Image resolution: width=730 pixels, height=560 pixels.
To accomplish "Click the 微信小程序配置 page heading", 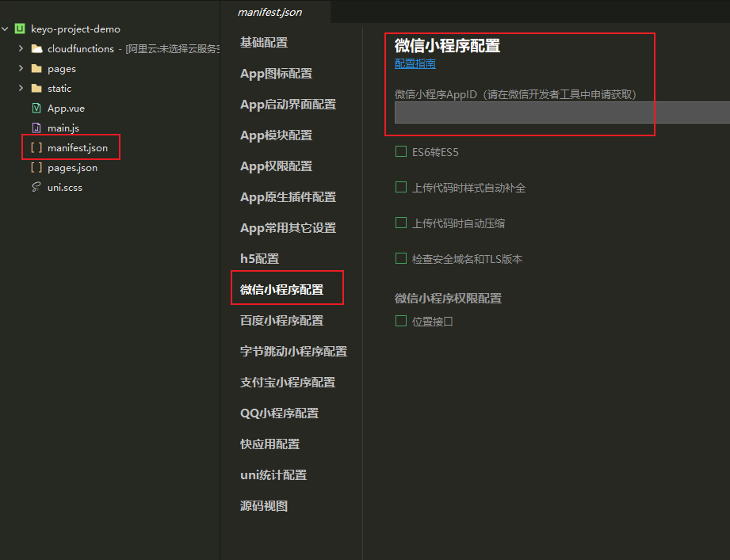I will [447, 46].
